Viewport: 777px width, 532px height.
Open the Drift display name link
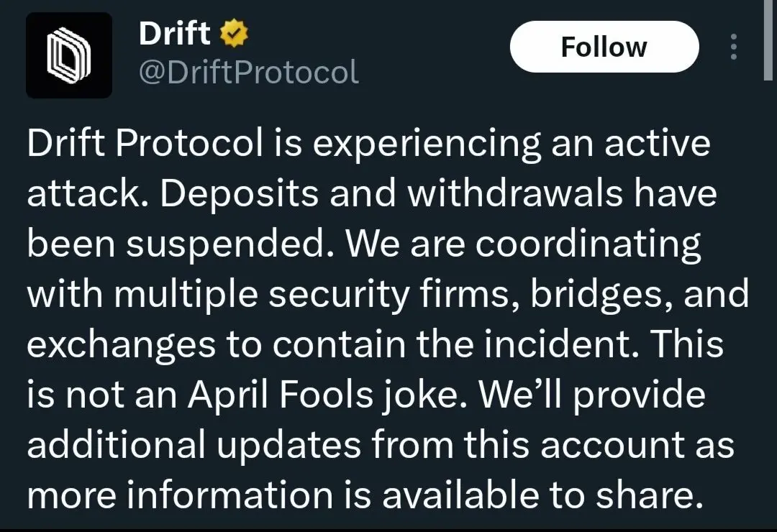click(x=174, y=33)
